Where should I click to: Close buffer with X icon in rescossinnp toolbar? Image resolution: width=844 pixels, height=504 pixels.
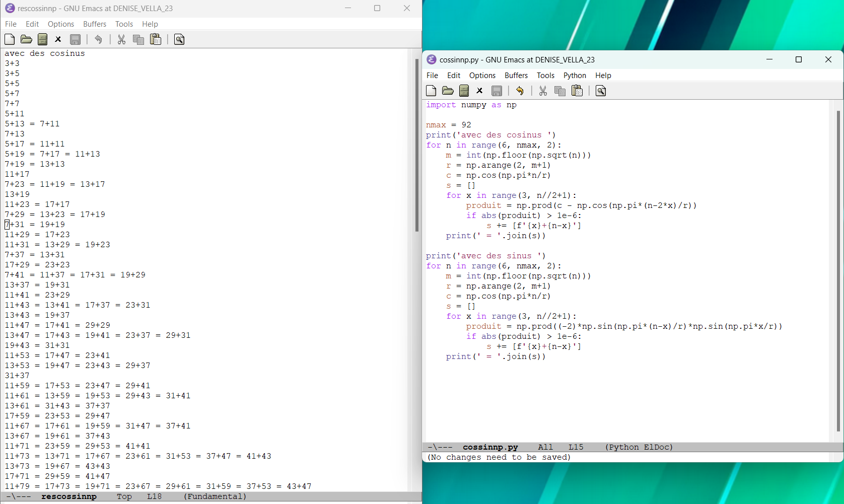point(58,39)
